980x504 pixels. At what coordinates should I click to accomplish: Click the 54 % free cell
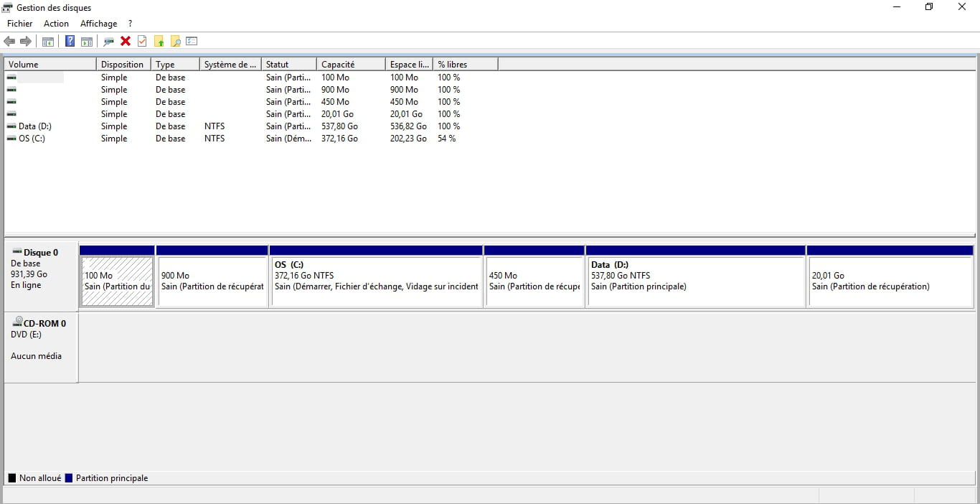click(x=446, y=139)
